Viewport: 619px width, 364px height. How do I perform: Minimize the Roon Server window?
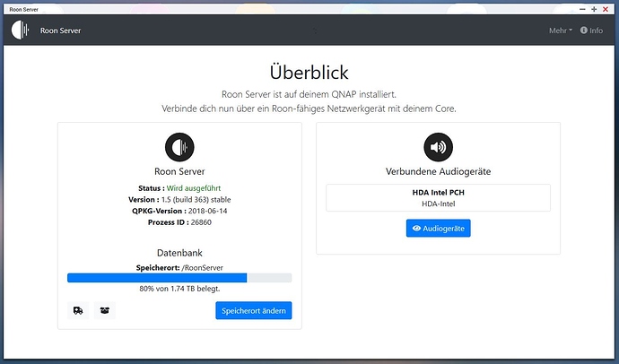582,9
